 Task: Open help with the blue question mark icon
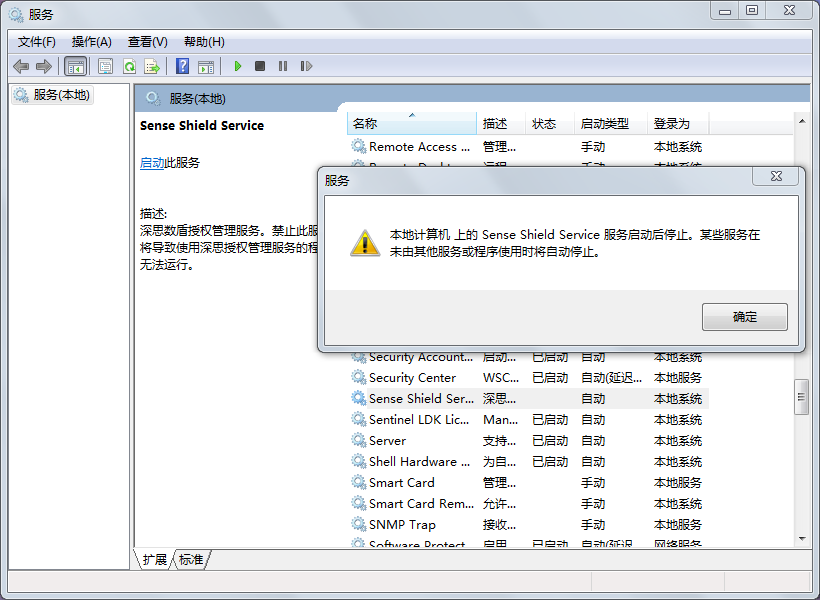(x=183, y=66)
